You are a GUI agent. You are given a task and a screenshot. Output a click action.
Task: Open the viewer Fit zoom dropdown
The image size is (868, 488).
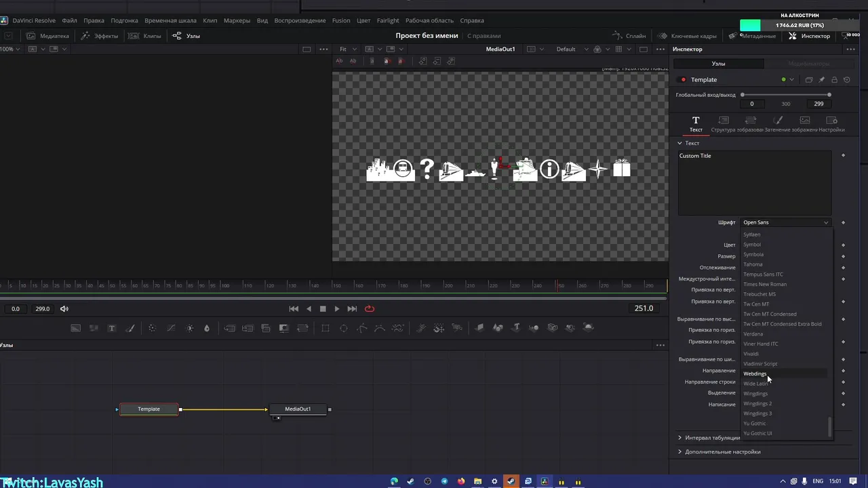348,49
